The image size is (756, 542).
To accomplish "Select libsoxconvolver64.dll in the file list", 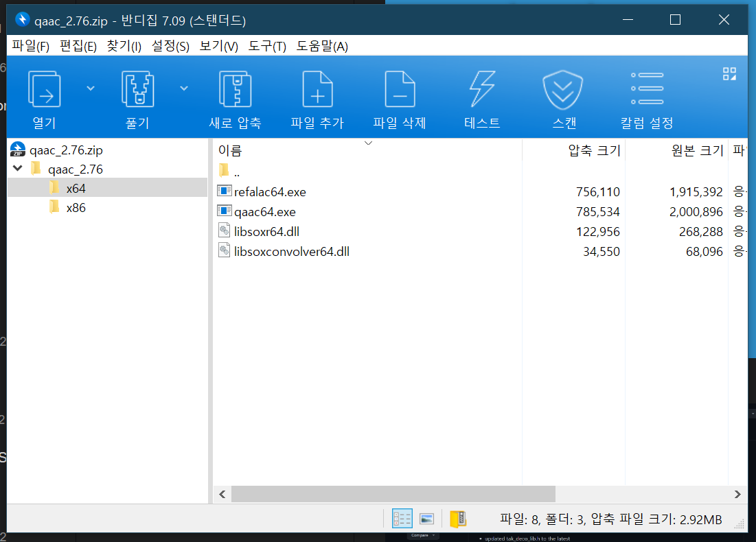I will point(292,252).
